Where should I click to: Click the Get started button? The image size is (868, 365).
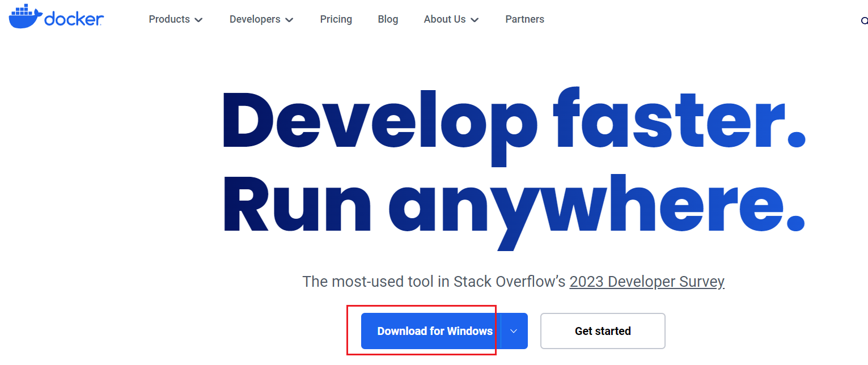tap(603, 331)
